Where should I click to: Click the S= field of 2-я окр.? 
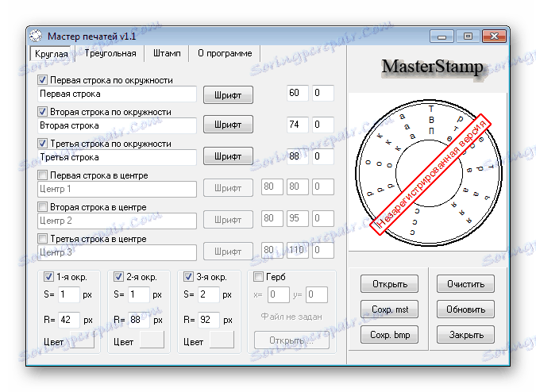(139, 294)
